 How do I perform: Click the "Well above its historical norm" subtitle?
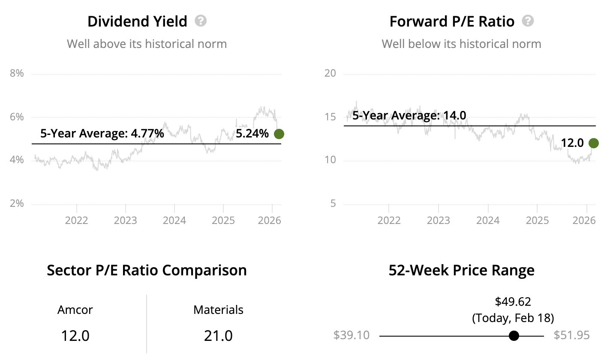click(x=147, y=44)
